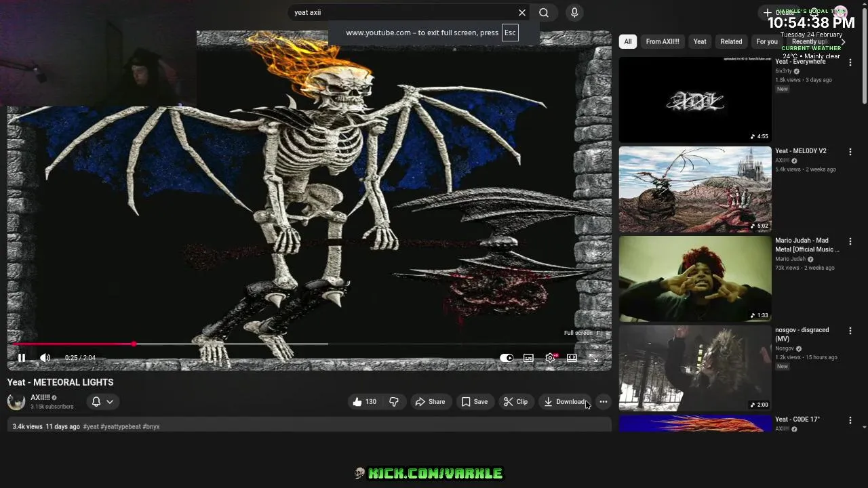Open player settings gear icon
Screen dimensions: 868x488
pos(550,358)
